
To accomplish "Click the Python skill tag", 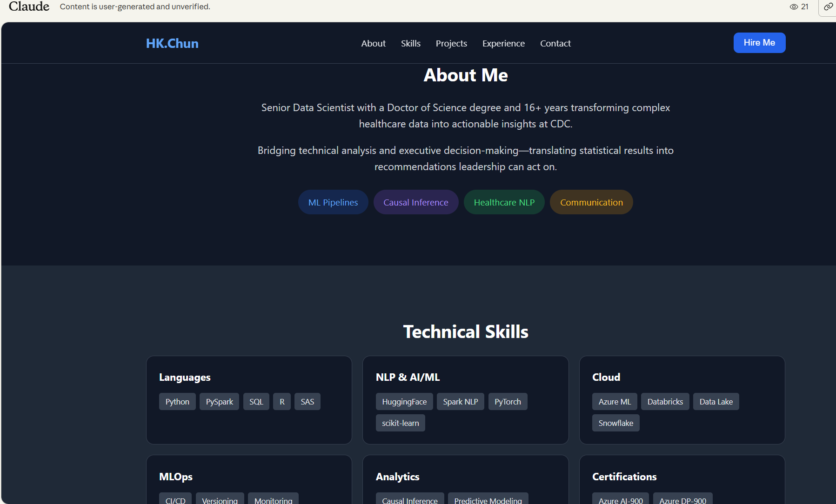I will coord(177,402).
